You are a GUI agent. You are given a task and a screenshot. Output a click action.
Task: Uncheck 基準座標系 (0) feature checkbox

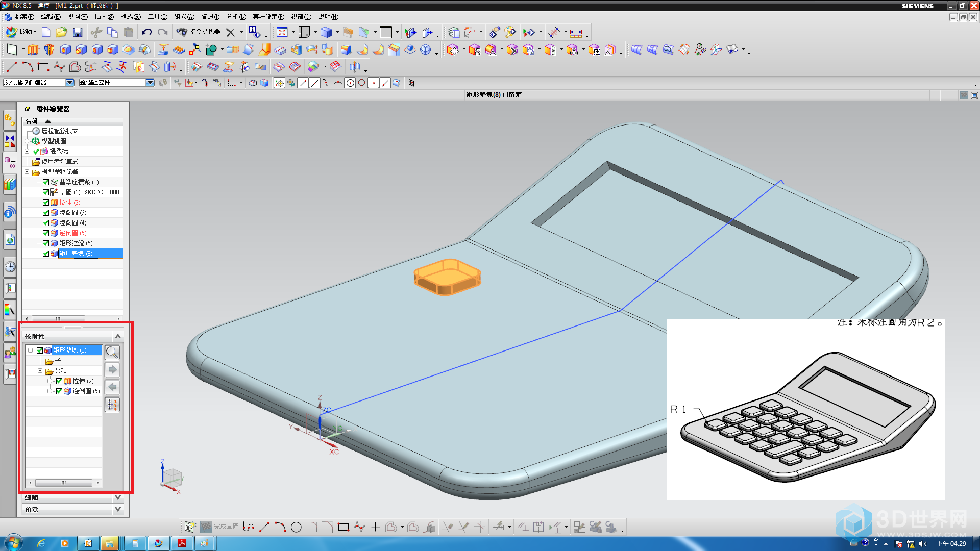[46, 182]
